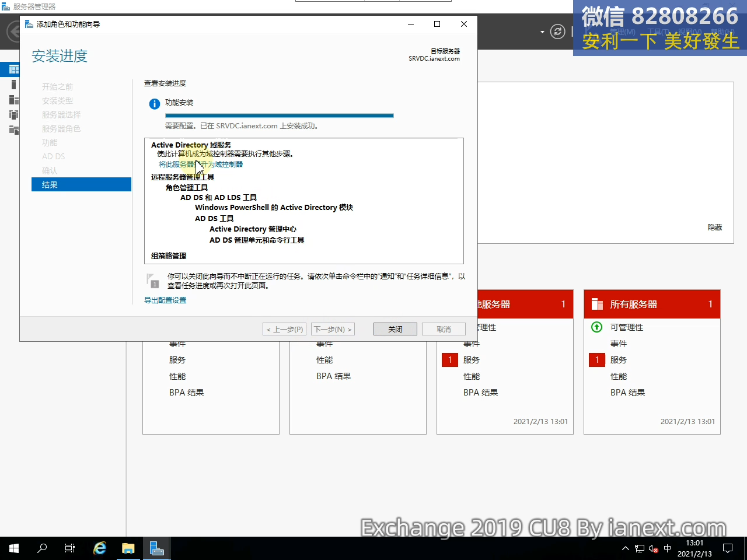Select Active Directory 管理中心 entry
747x560 pixels.
coord(253,229)
